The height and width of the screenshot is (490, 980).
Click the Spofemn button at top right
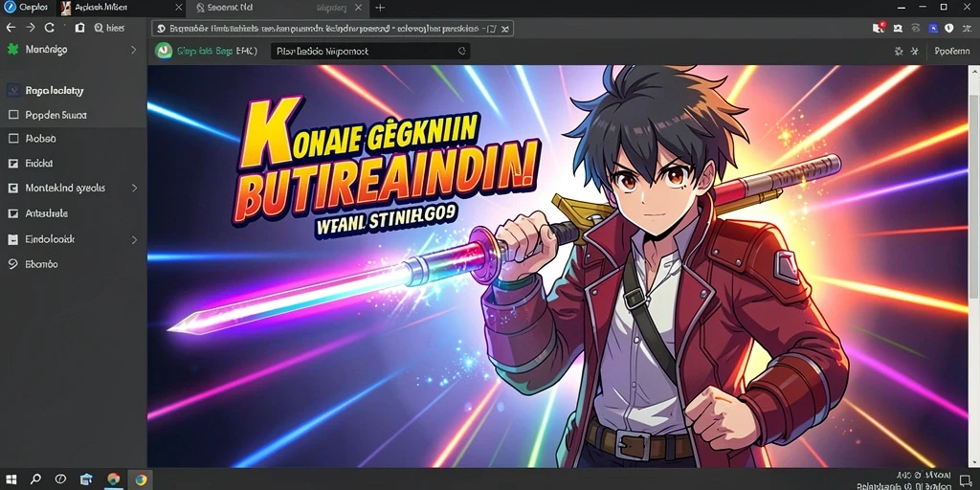pyautogui.click(x=952, y=52)
